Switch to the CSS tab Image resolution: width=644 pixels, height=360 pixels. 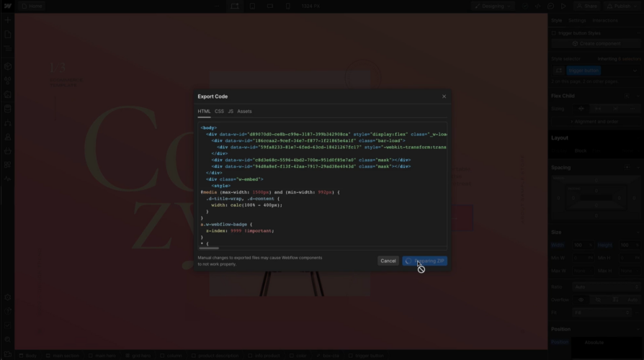(x=219, y=112)
